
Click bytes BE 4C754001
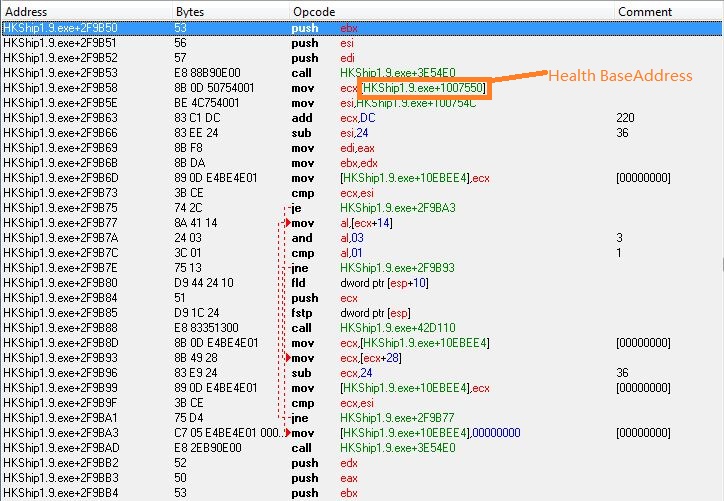tap(206, 103)
